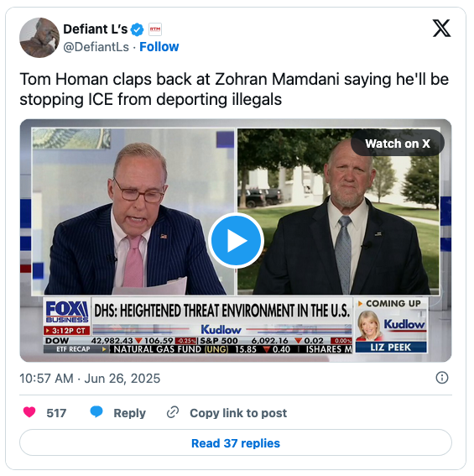Like the post with the heart icon
Viewport: 474px width, 476px height.
[29, 412]
